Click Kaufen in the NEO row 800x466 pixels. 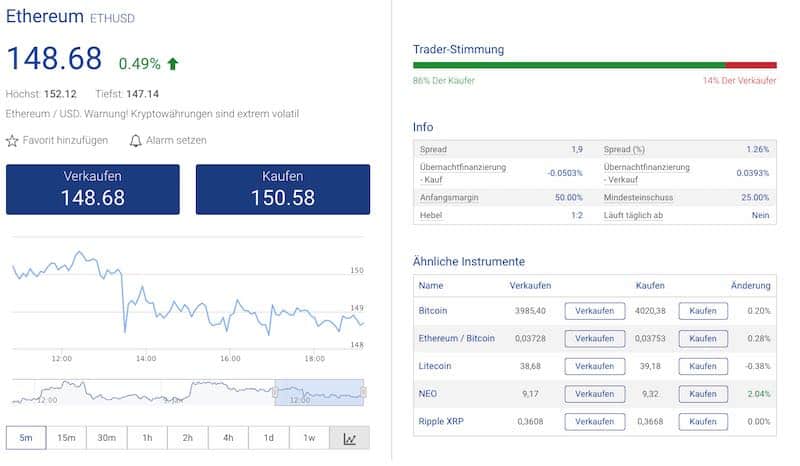[x=703, y=394]
